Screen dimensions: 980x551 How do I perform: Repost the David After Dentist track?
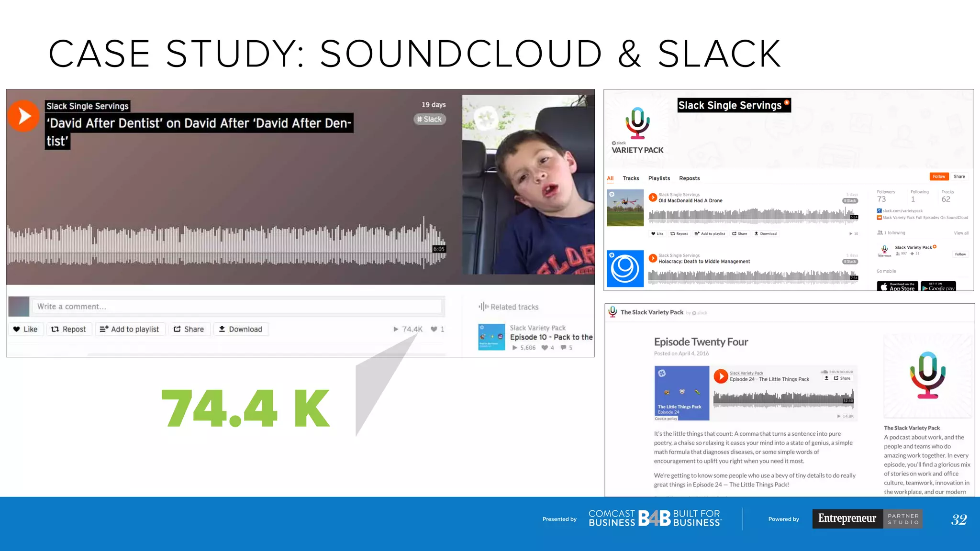coord(68,329)
